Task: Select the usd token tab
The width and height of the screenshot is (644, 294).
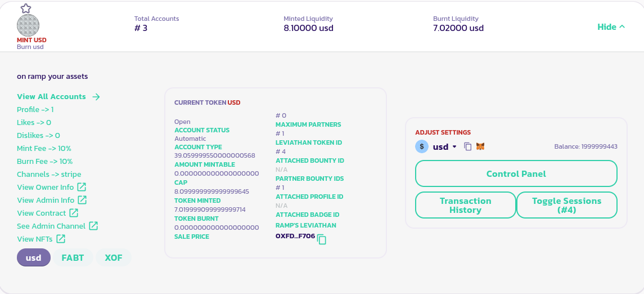Action: 34,258
